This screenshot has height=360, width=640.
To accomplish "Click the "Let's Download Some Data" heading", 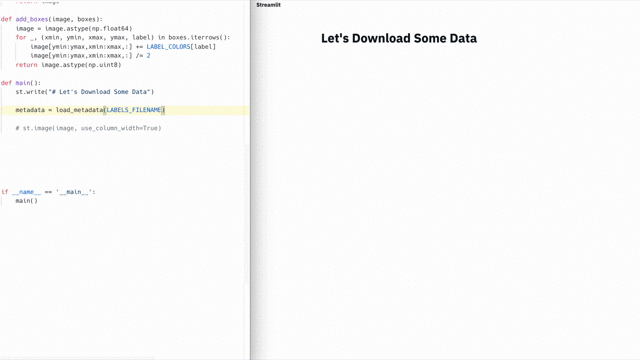I will [x=399, y=38].
